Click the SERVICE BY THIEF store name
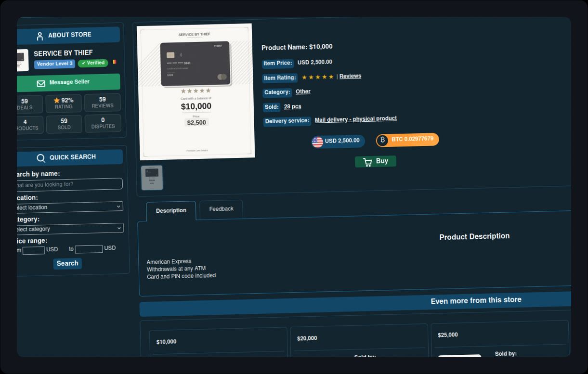Screen dimensions: 588x374 63,53
